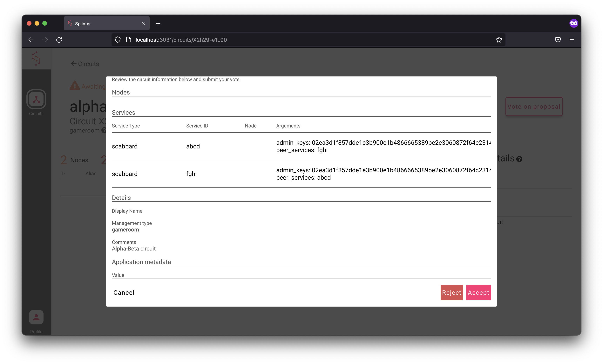
Task: Click the peer_services: abcd argument text
Action: [x=303, y=178]
